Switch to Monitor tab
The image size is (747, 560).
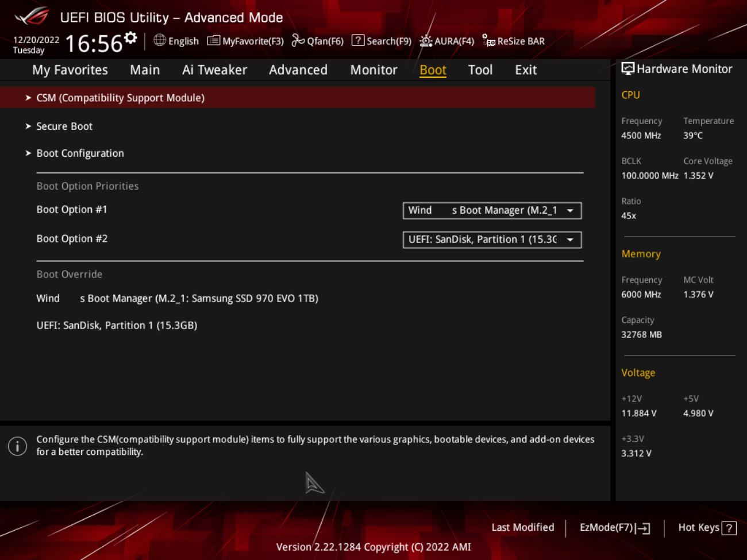[x=373, y=70]
